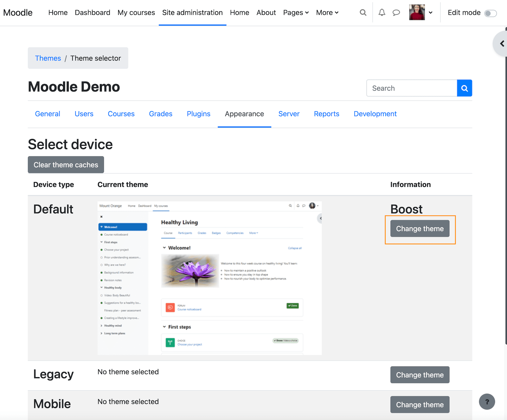Open the About page link
Viewport: 507px width, 420px height.
pos(266,13)
